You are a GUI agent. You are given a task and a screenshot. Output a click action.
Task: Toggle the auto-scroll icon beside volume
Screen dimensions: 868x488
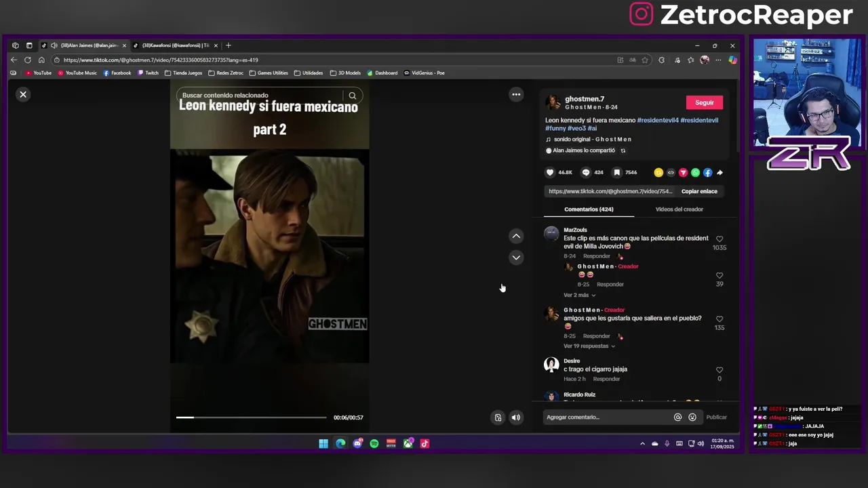(x=498, y=418)
